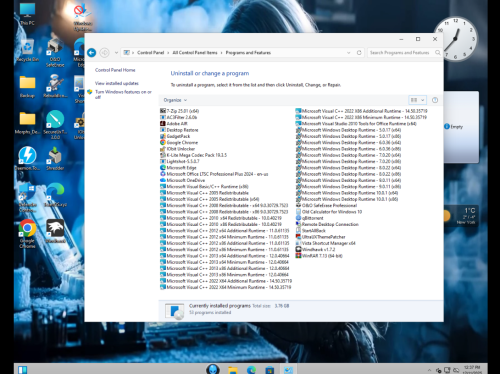Select the WinRAR entry in the list
Image resolution: width=500 pixels, height=374 pixels.
click(319, 256)
